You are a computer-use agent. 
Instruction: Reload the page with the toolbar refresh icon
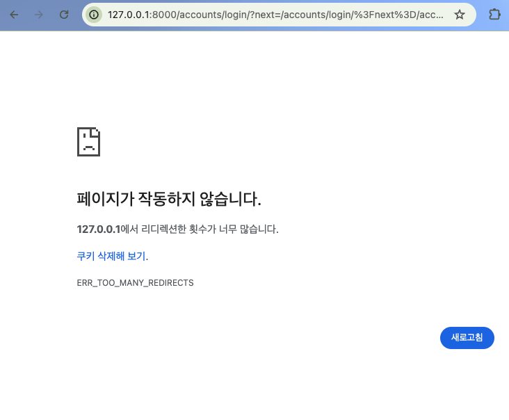pyautogui.click(x=64, y=15)
